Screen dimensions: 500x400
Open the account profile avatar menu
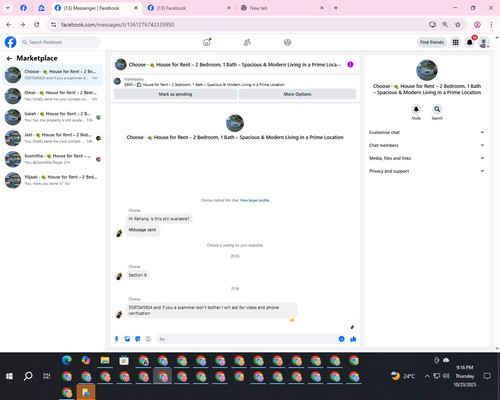pyautogui.click(x=484, y=42)
